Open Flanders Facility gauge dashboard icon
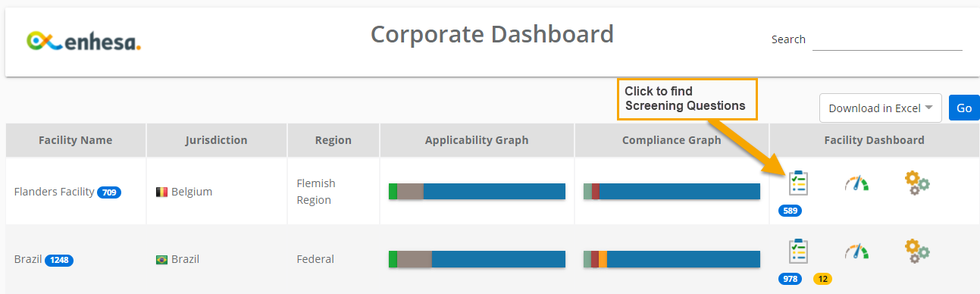Image resolution: width=980 pixels, height=294 pixels. pyautogui.click(x=856, y=183)
